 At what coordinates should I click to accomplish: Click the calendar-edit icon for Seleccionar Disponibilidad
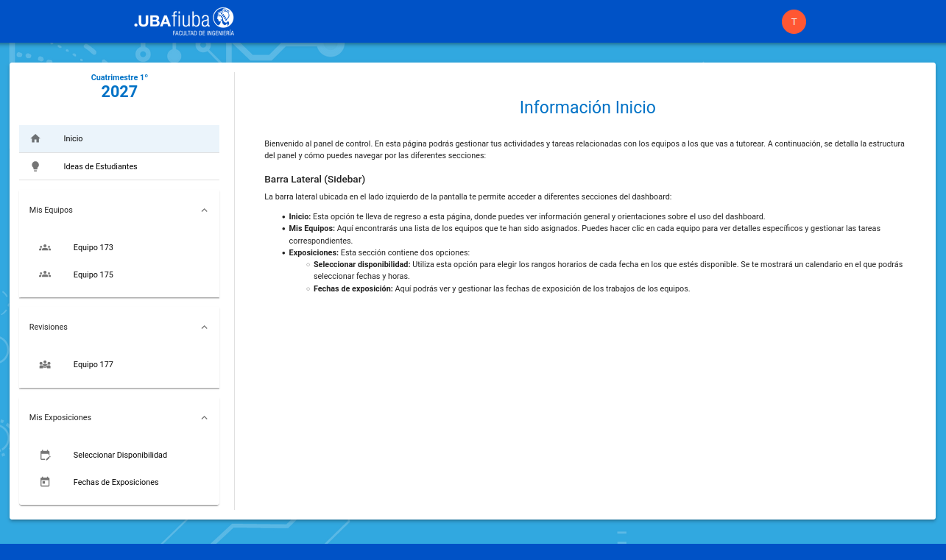click(45, 455)
